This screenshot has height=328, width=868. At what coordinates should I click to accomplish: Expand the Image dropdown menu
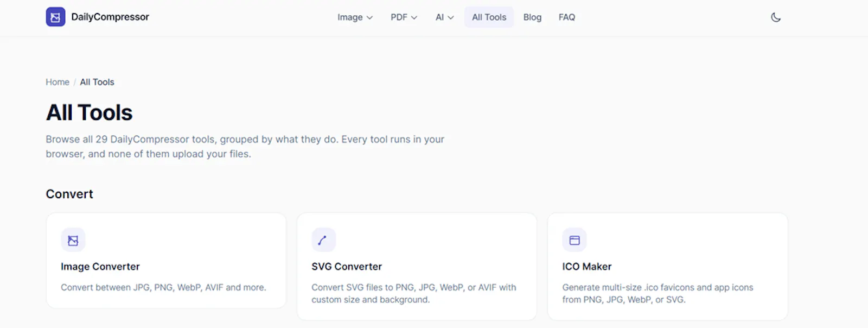pos(355,17)
